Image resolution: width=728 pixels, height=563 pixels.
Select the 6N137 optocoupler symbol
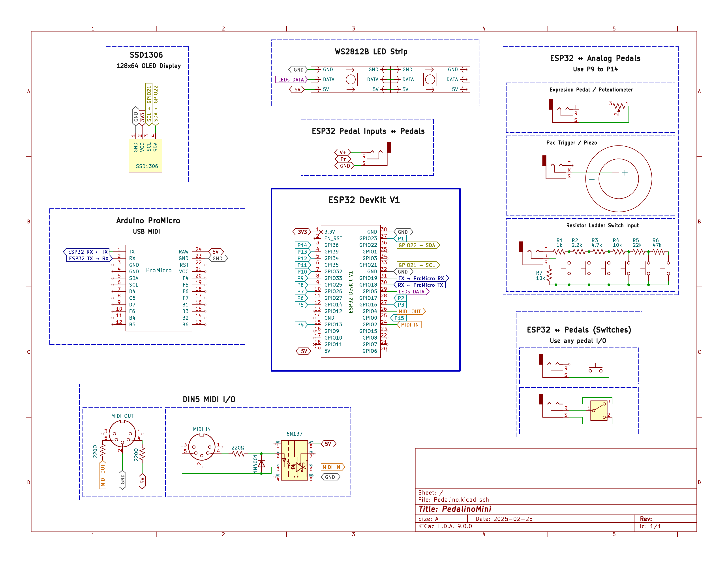click(294, 460)
